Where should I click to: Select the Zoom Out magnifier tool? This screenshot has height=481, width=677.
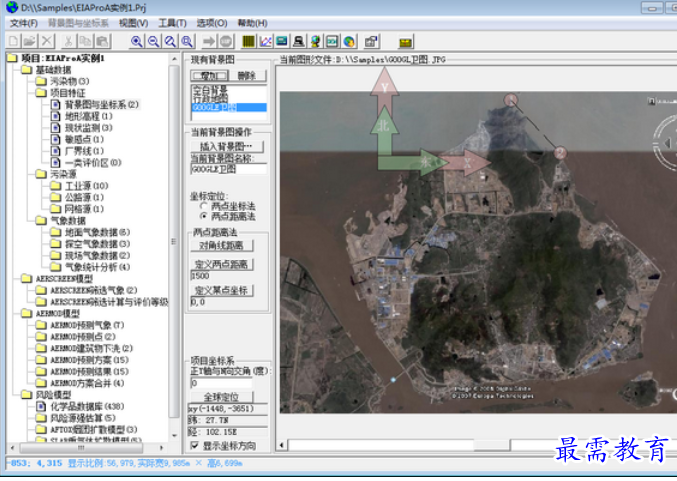153,41
